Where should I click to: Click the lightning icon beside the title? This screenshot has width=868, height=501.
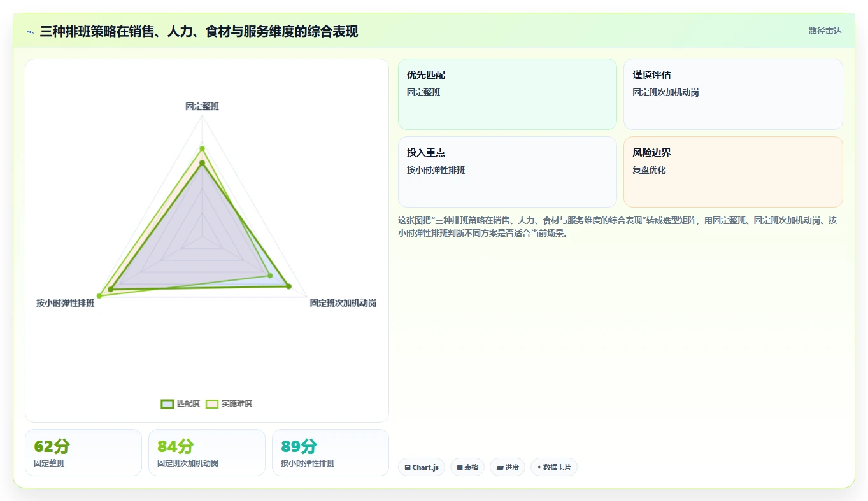pos(31,31)
